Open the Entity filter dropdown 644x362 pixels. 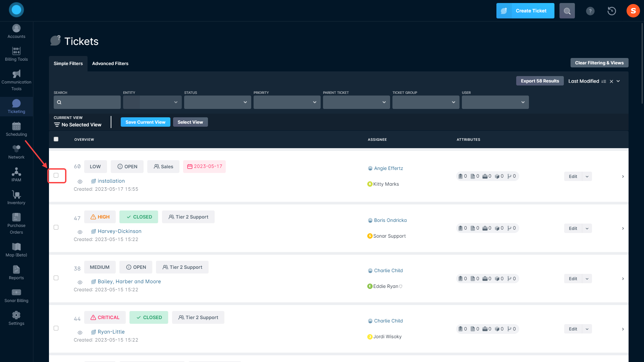(152, 102)
